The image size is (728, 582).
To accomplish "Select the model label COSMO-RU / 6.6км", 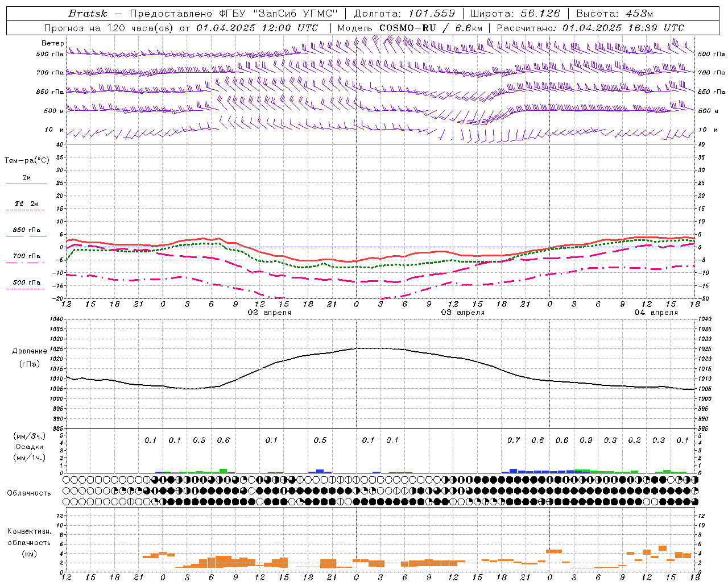I will click(431, 28).
